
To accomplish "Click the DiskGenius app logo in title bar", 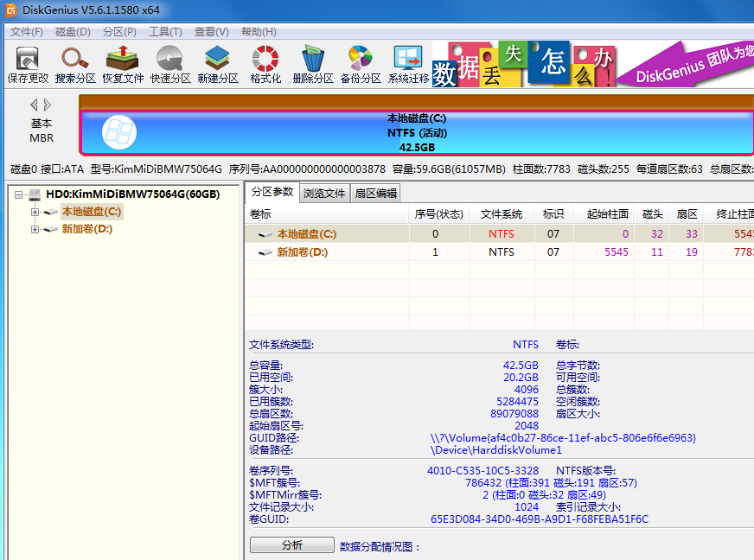I will 10,10.
